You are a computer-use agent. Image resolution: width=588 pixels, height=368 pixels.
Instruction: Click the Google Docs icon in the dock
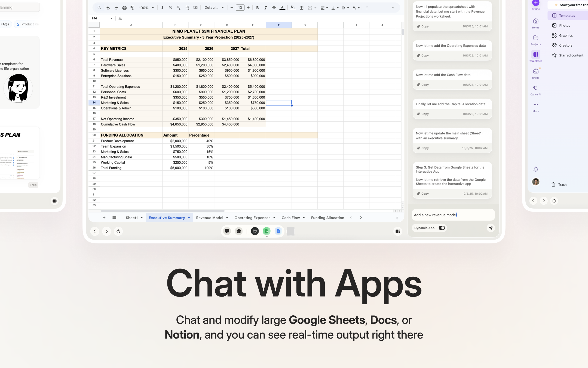pos(278,231)
